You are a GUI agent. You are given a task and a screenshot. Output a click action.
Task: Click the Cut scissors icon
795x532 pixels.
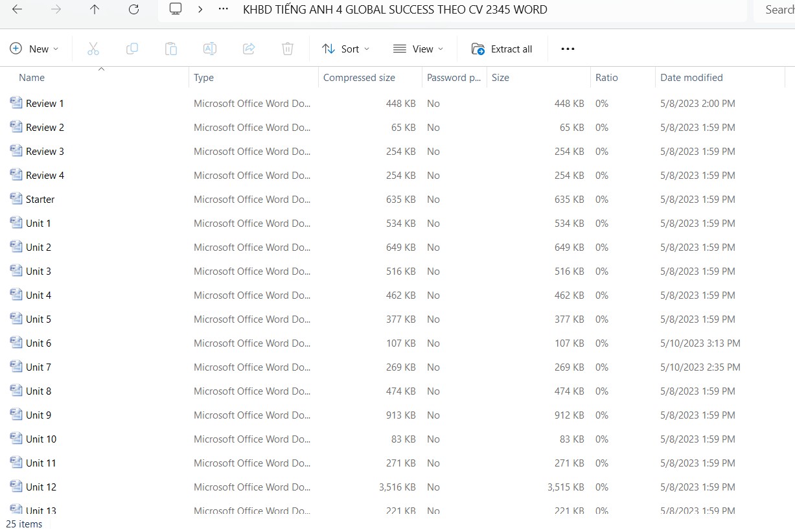pos(93,49)
